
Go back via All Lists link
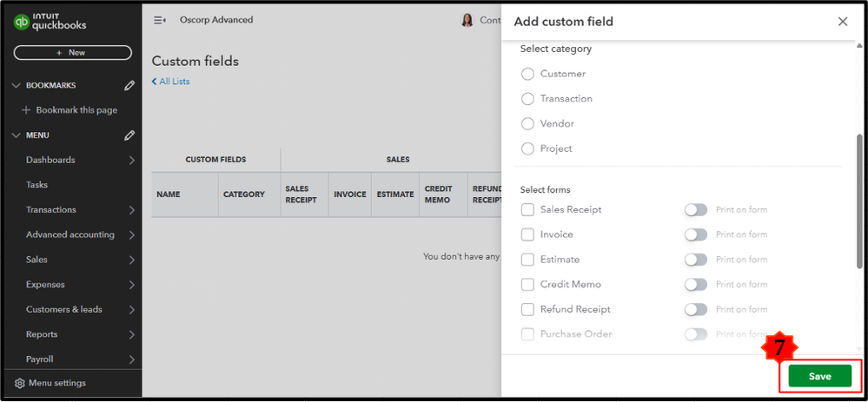pyautogui.click(x=171, y=82)
